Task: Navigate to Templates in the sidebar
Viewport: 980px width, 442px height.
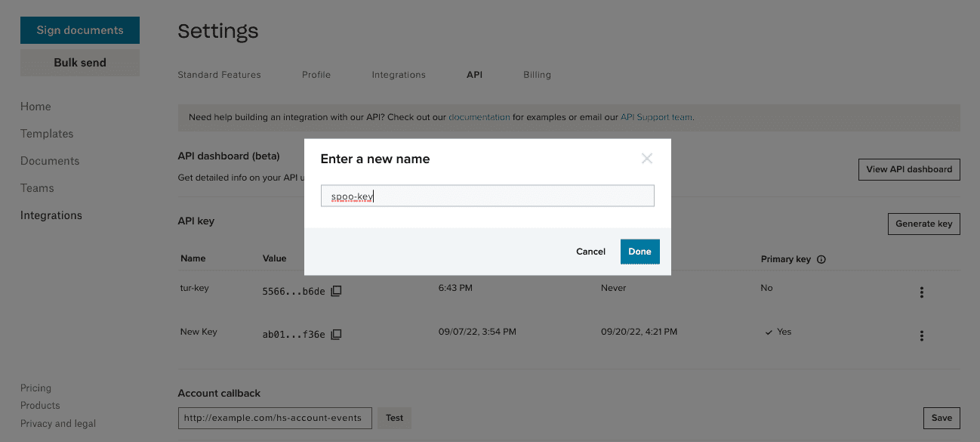Action: coord(47,133)
